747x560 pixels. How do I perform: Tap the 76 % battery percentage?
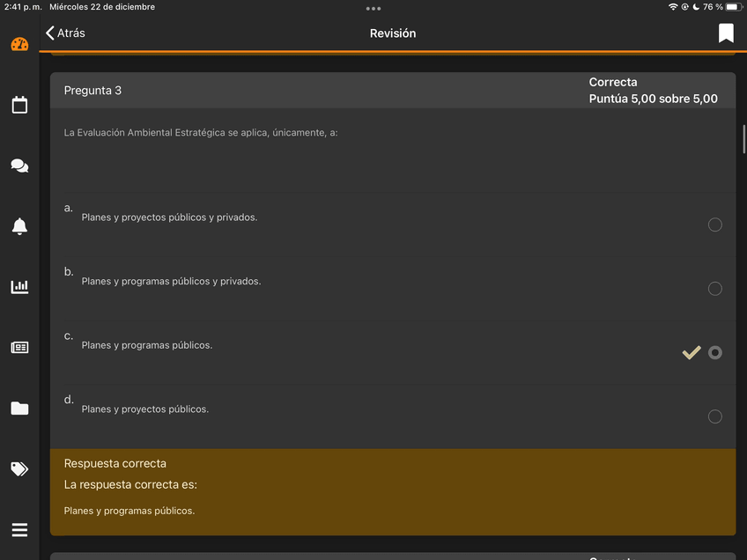[713, 7]
